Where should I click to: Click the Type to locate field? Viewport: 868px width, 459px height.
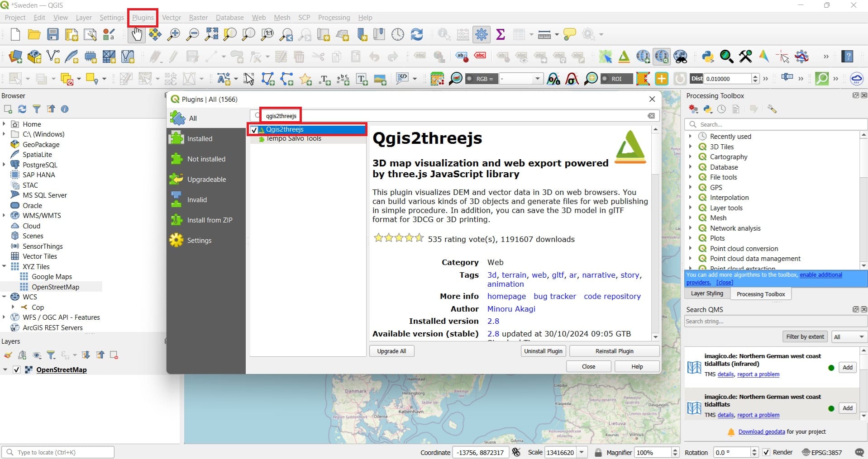58,452
